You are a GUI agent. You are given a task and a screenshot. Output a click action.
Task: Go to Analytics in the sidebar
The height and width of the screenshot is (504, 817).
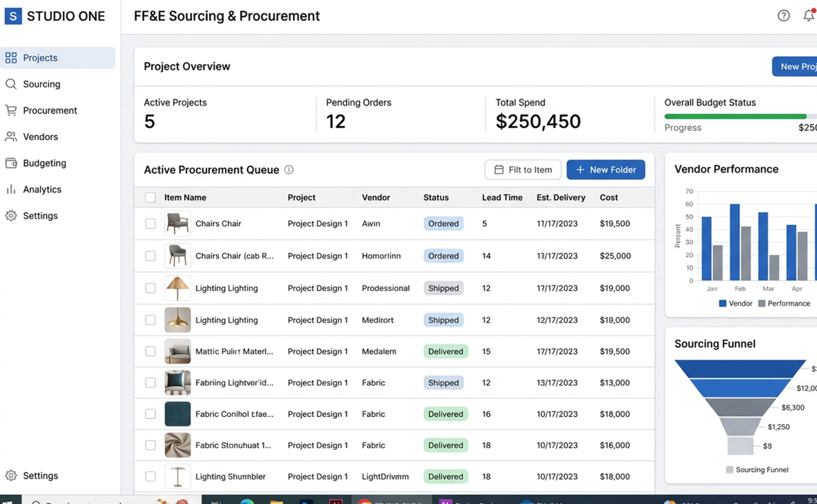42,189
